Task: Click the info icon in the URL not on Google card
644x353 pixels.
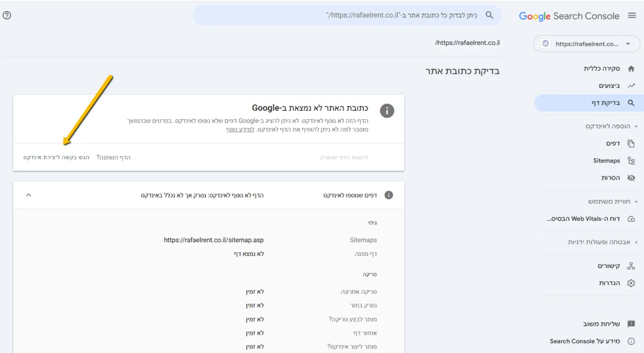Action: (x=387, y=110)
